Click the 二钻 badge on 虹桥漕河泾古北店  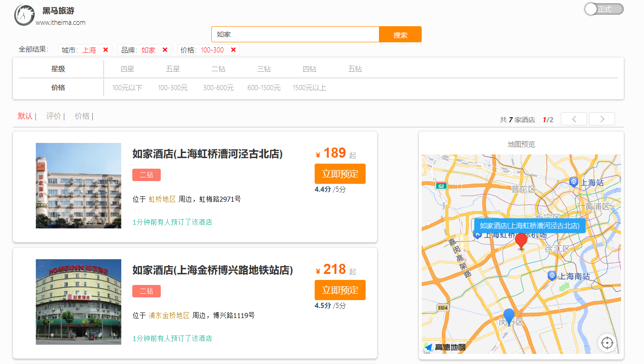coord(147,175)
